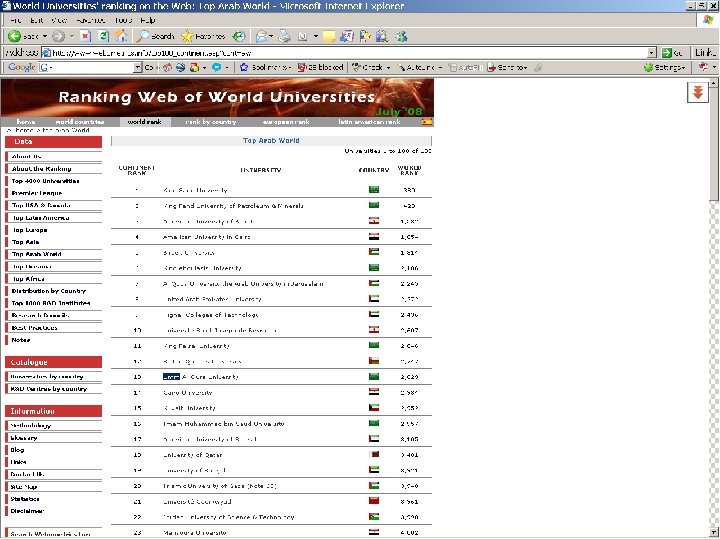The width and height of the screenshot is (720, 540).
Task: Click in the address URL field
Action: pos(344,53)
